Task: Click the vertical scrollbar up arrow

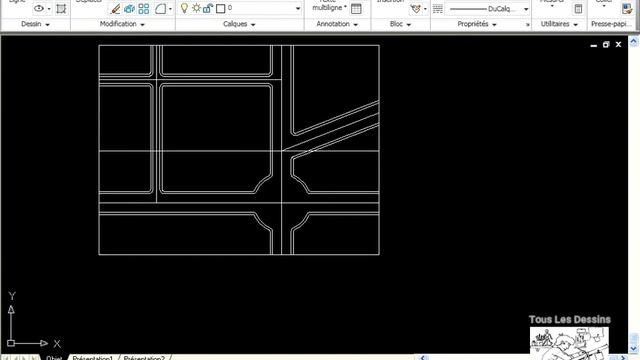Action: point(633,42)
